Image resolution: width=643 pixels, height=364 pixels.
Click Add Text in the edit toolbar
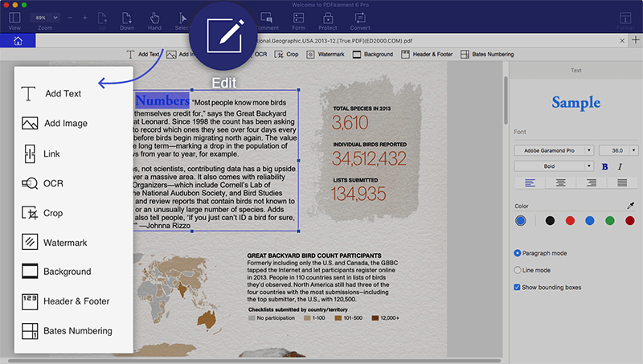[143, 54]
